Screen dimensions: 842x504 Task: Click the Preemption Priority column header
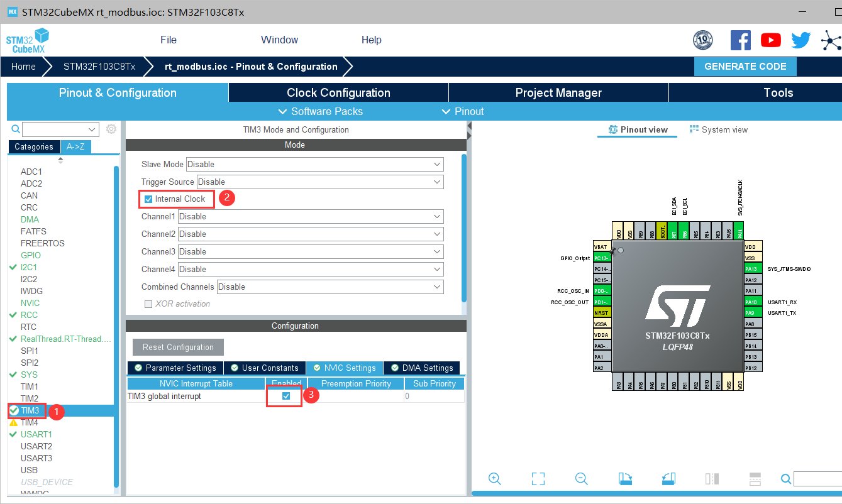point(356,383)
